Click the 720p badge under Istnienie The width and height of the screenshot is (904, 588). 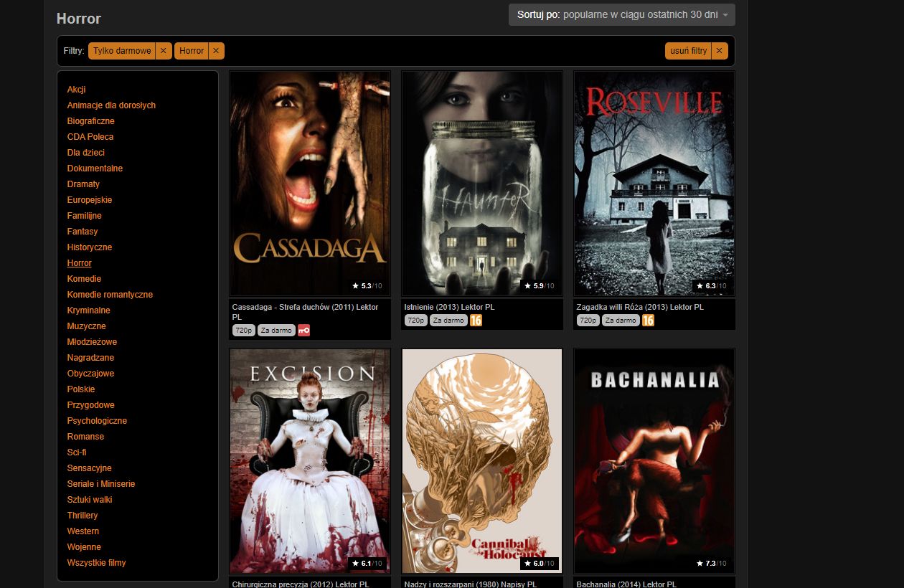[x=415, y=321]
